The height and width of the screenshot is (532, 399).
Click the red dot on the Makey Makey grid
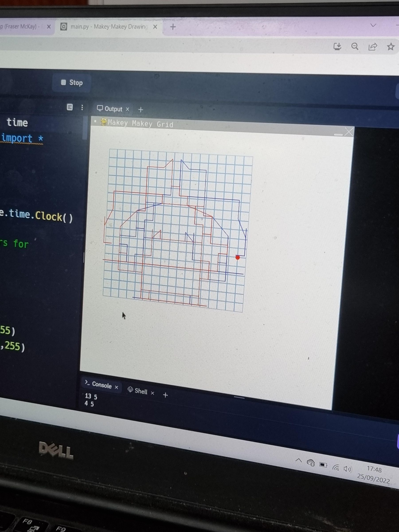click(238, 257)
